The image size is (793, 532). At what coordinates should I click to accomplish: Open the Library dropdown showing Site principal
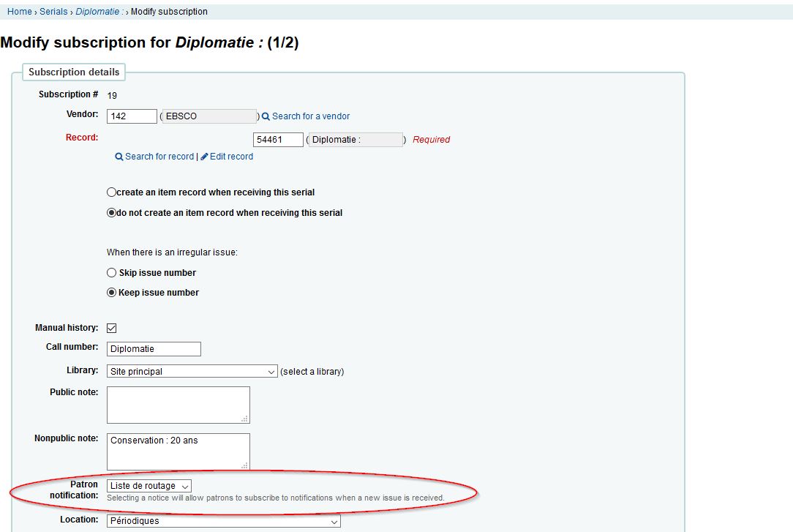[192, 372]
